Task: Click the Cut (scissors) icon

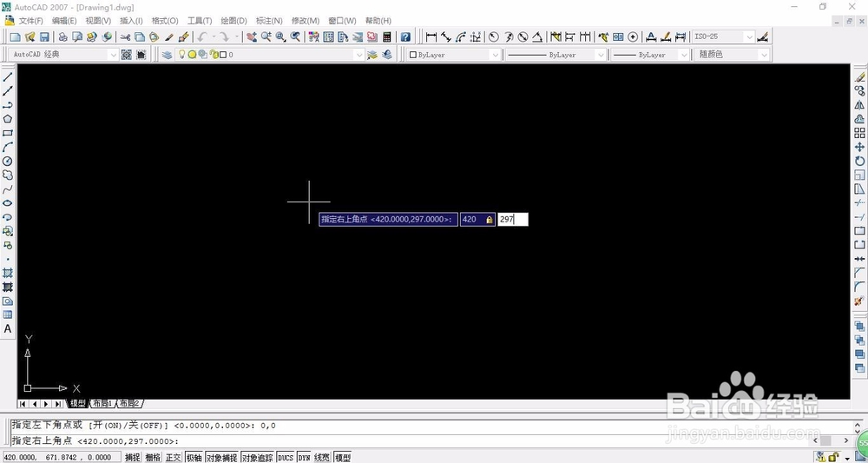Action: 125,37
